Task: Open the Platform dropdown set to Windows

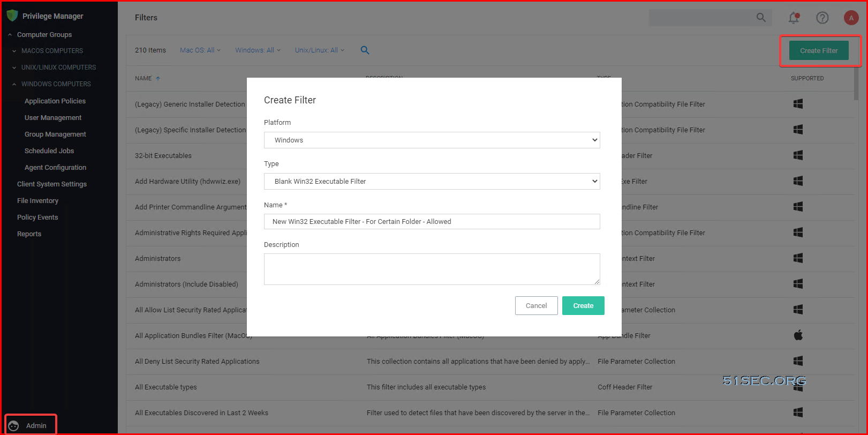Action: [432, 140]
